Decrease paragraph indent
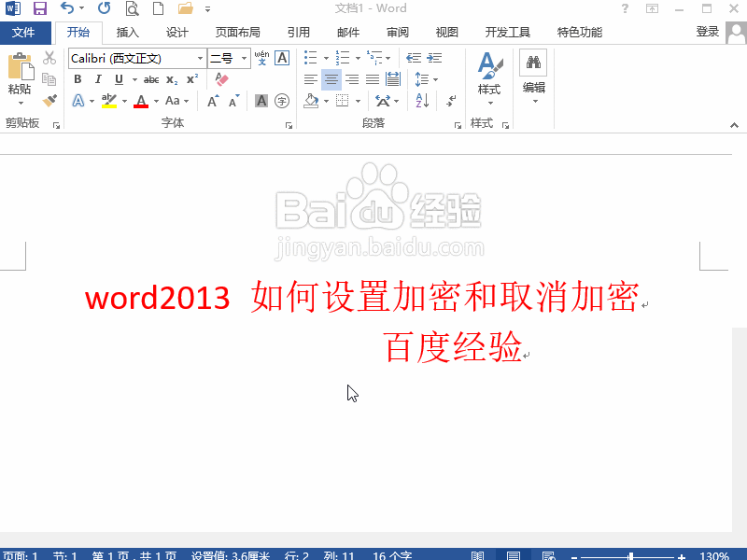This screenshot has width=747, height=560. point(414,58)
